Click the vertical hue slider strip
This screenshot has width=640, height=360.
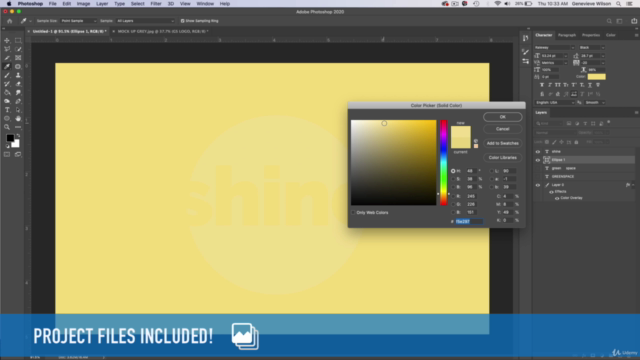(x=444, y=162)
